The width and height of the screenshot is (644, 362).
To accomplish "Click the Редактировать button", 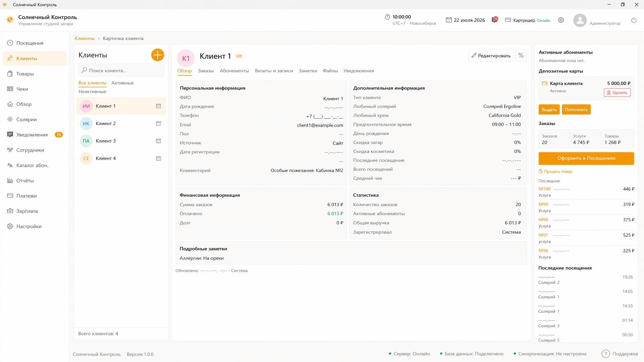I will coord(491,56).
